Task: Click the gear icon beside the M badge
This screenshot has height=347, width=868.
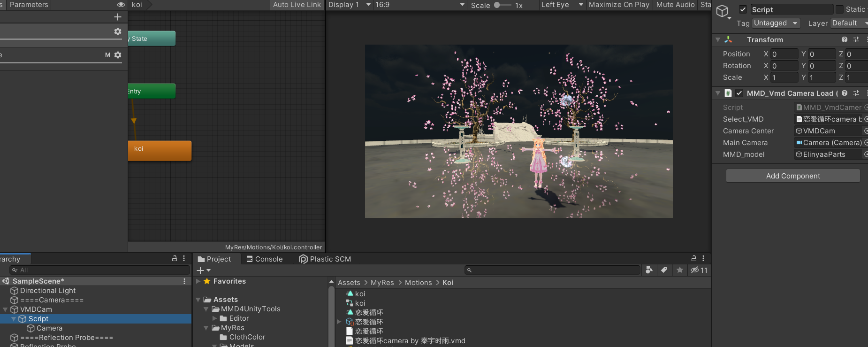Action: 118,55
